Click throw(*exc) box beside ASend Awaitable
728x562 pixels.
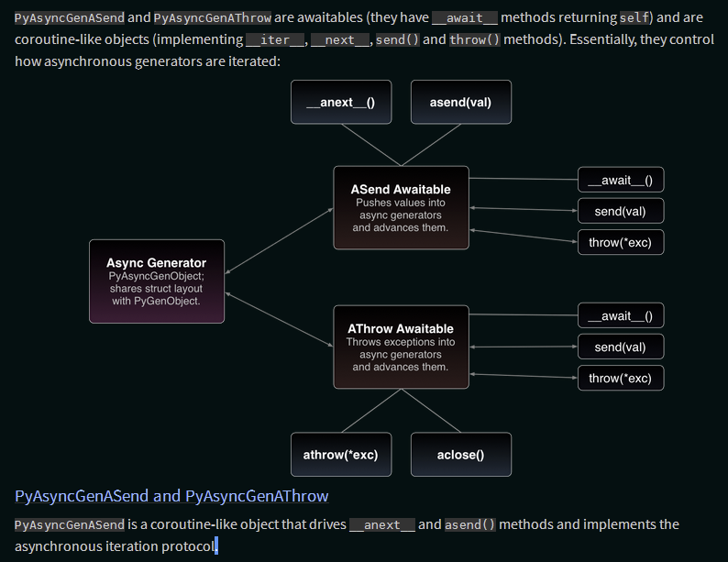point(621,242)
